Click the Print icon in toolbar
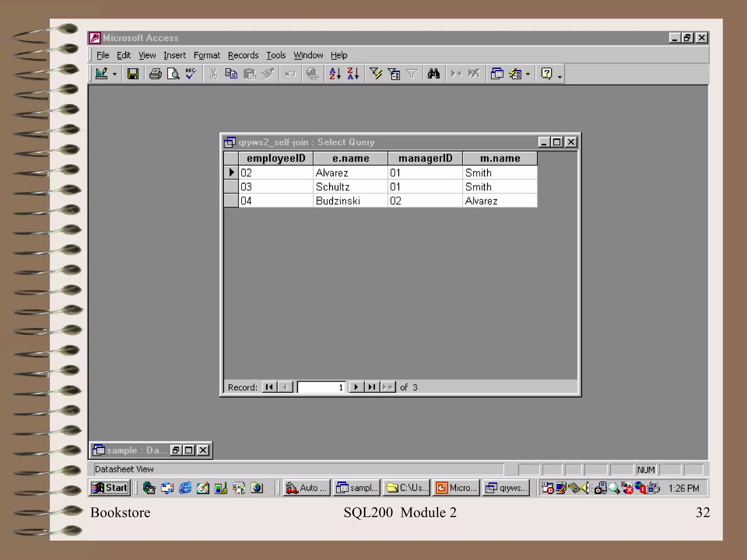747x560 pixels. coord(155,74)
